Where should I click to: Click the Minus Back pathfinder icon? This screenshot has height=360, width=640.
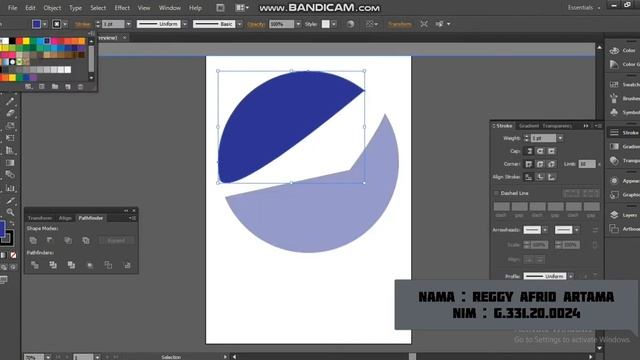(x=127, y=265)
